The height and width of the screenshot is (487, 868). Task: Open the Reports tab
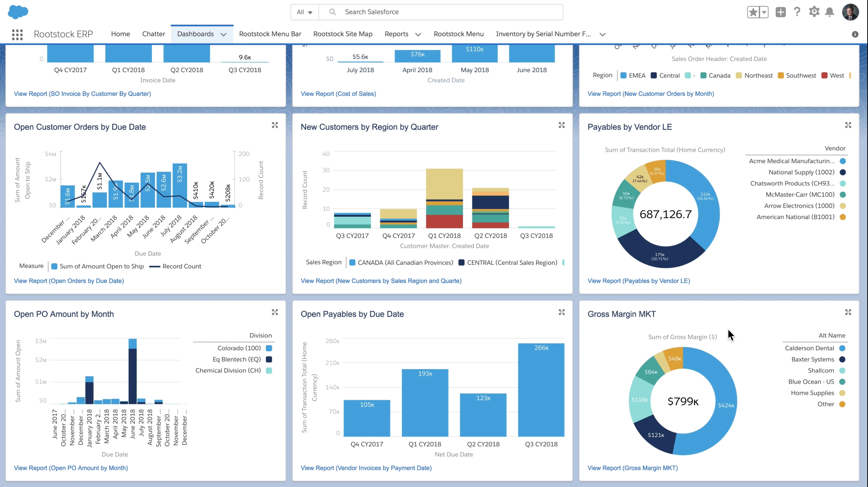pos(396,34)
